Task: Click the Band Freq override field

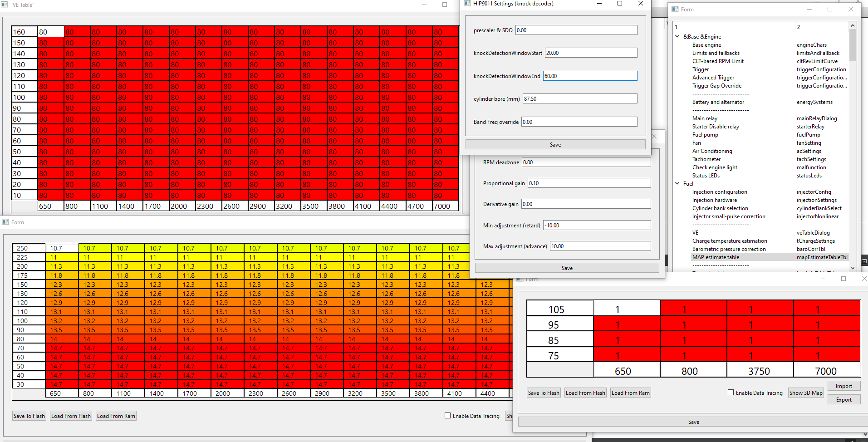Action: coord(579,122)
